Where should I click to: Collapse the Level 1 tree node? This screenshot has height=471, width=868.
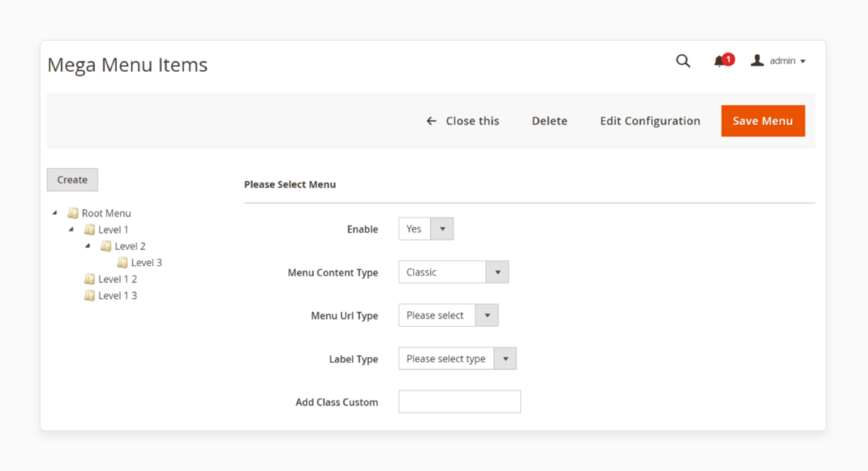[x=71, y=229]
